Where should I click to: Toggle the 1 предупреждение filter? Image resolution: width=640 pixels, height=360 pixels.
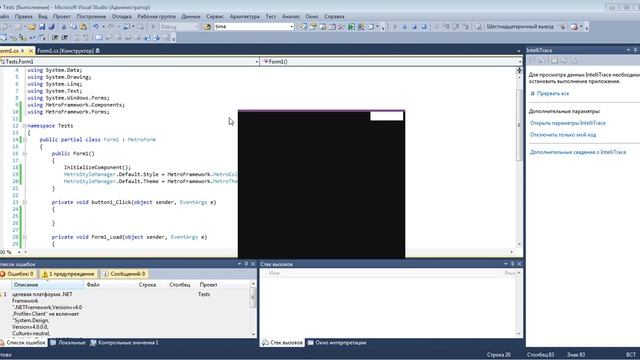pyautogui.click(x=68, y=274)
